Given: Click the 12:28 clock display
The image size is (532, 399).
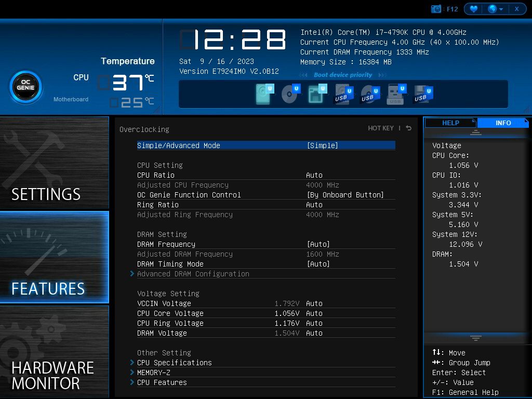Looking at the screenshot, I should 233,39.
